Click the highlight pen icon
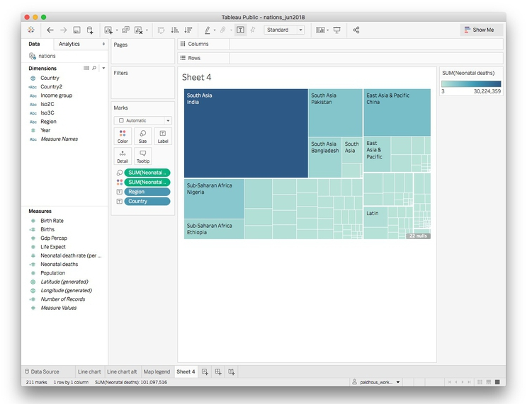 click(x=207, y=30)
